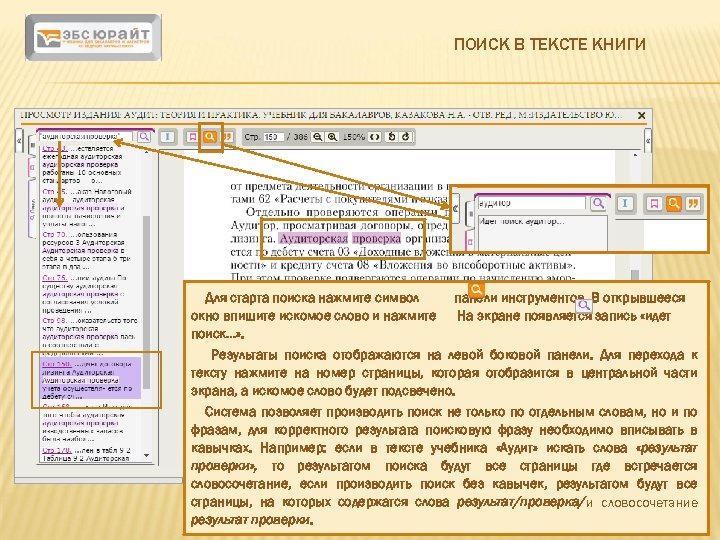The width and height of the screenshot is (720, 540).
Task: Click the 'Идет поиск аудитор...' status text
Action: coord(522,221)
